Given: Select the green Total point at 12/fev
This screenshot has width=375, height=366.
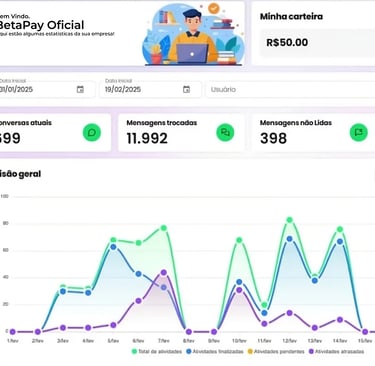Looking at the screenshot, I should click(290, 220).
